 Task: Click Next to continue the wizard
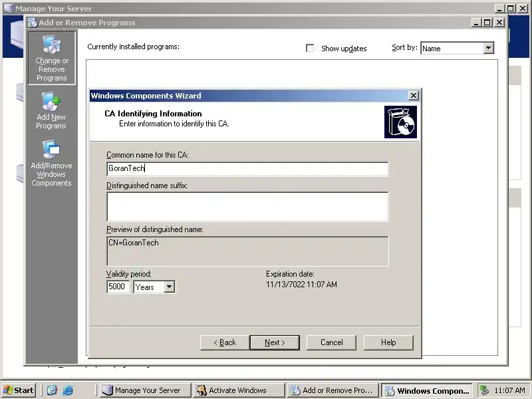point(275,342)
